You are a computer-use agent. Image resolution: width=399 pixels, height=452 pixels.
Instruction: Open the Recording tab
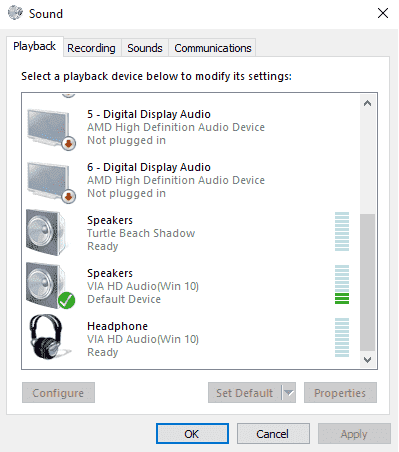[91, 48]
